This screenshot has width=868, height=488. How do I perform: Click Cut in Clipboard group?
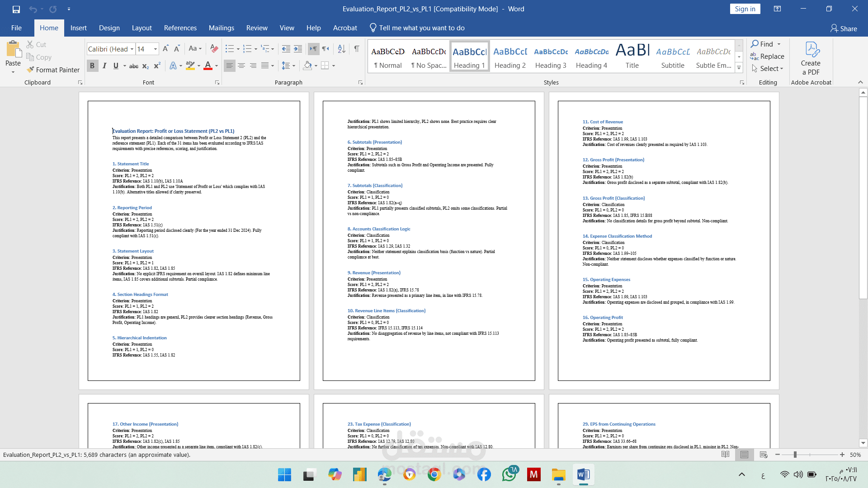[x=36, y=44]
